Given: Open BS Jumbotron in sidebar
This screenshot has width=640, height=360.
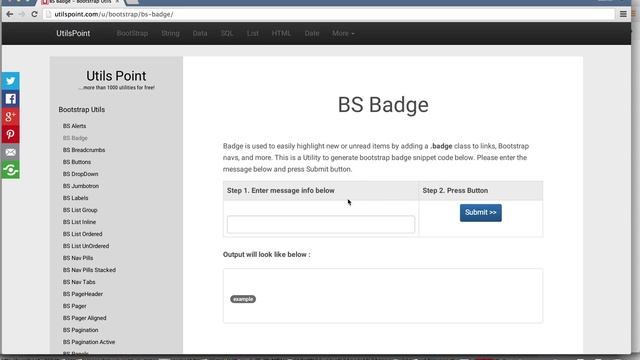Looking at the screenshot, I should click(81, 186).
